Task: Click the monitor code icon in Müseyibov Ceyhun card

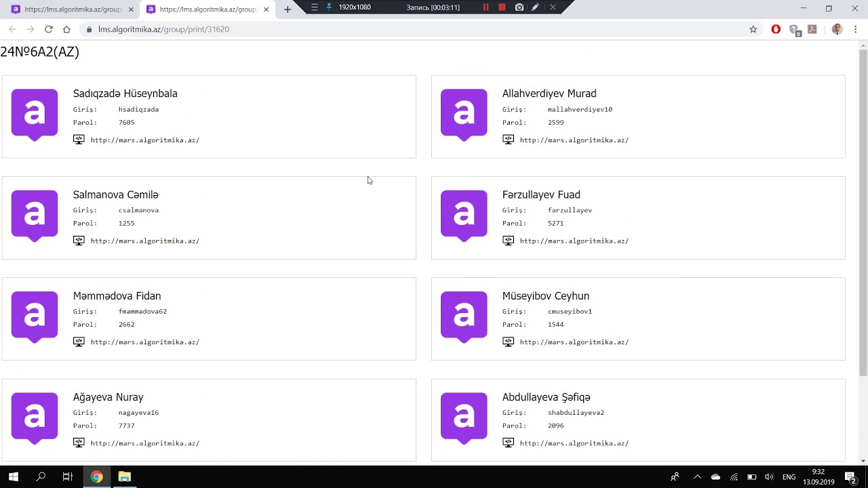Action: (508, 342)
